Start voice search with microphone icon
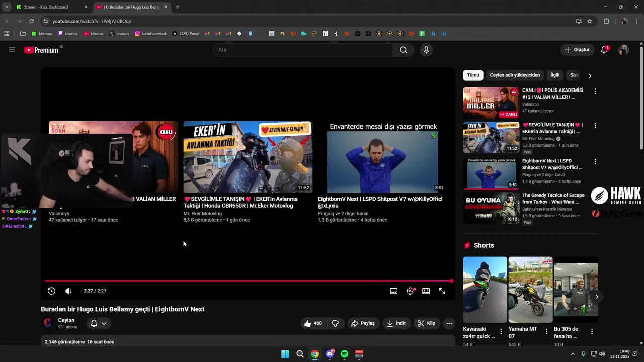 coord(426,50)
